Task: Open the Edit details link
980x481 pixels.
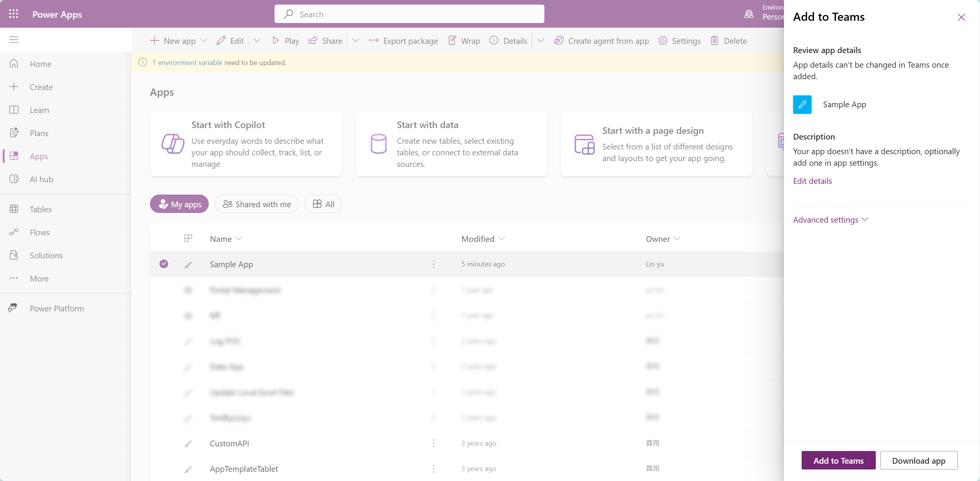Action: click(812, 181)
